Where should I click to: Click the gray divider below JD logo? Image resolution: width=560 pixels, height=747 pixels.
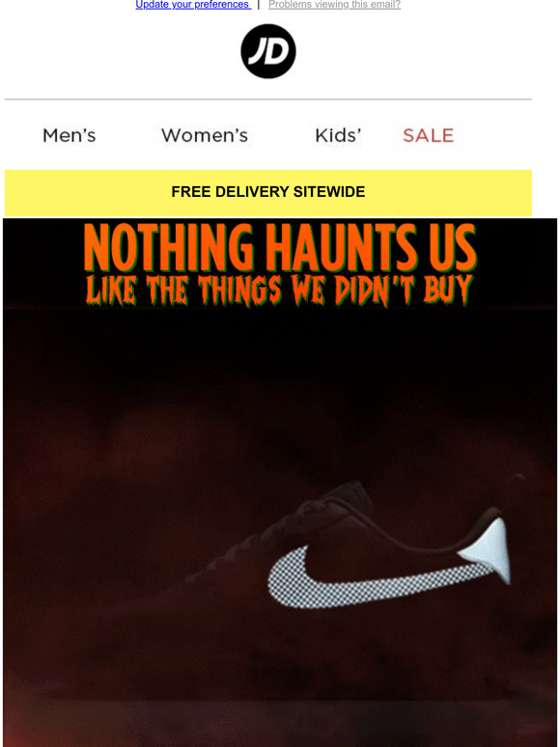point(267,99)
